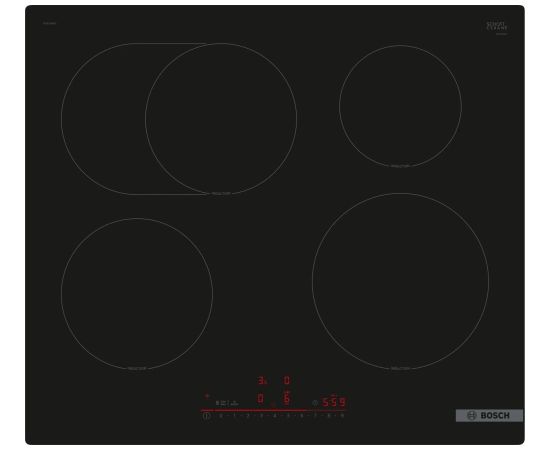Select the front-left zone display showing 0

pyautogui.click(x=260, y=398)
